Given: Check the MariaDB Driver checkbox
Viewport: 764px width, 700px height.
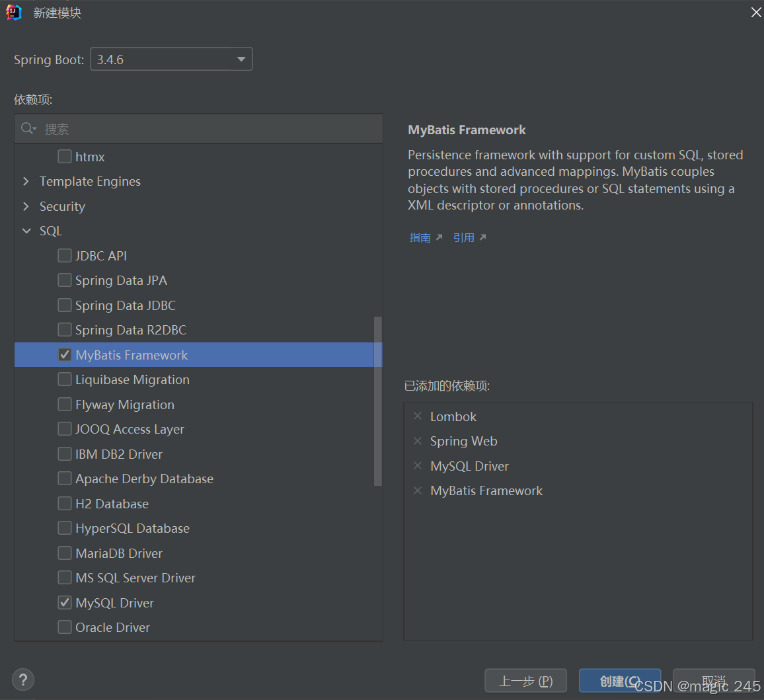Looking at the screenshot, I should [64, 553].
